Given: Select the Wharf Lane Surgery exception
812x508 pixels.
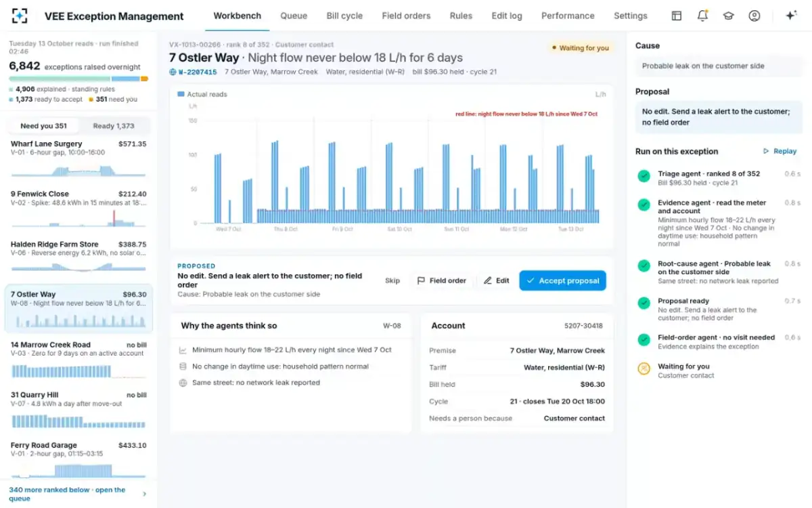Looking at the screenshot, I should click(78, 158).
